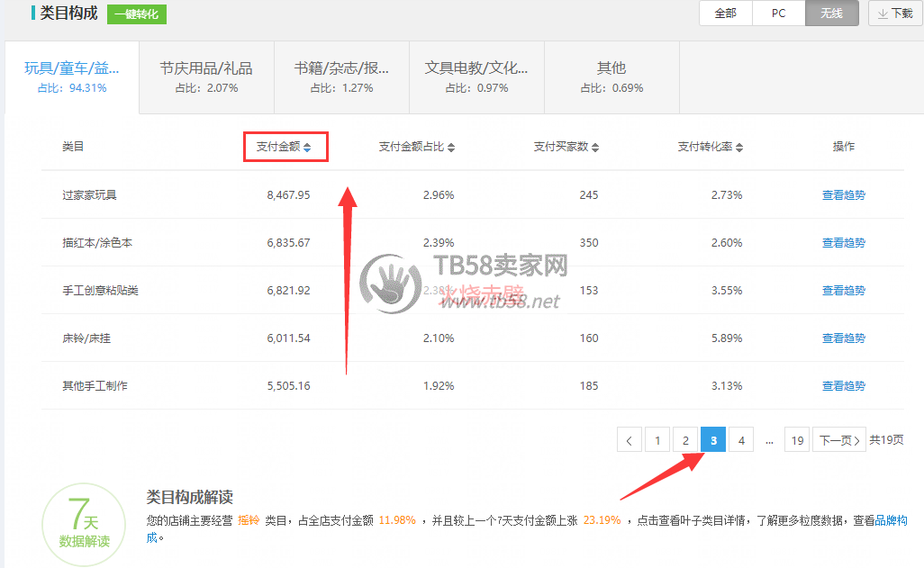Click the 8,467.95 payment amount
Image resolution: width=924 pixels, height=568 pixels.
[288, 195]
